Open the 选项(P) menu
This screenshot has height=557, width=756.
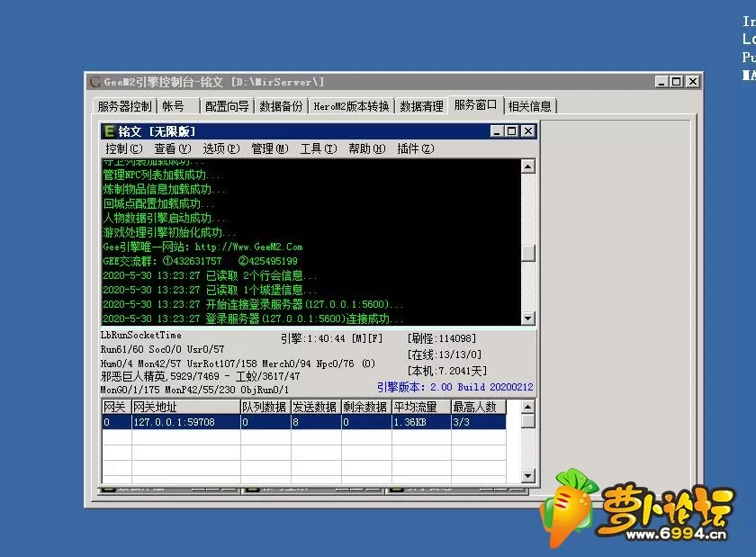[x=221, y=148]
